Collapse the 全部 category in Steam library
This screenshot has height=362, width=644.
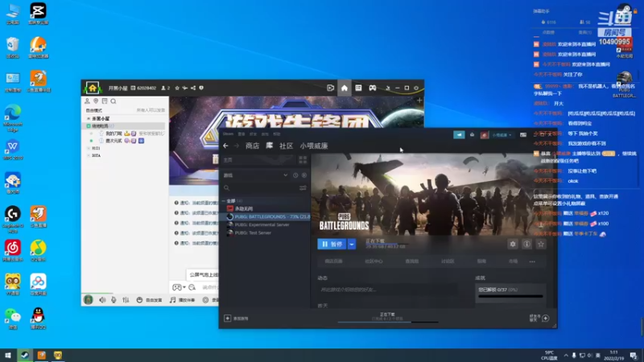pyautogui.click(x=224, y=200)
